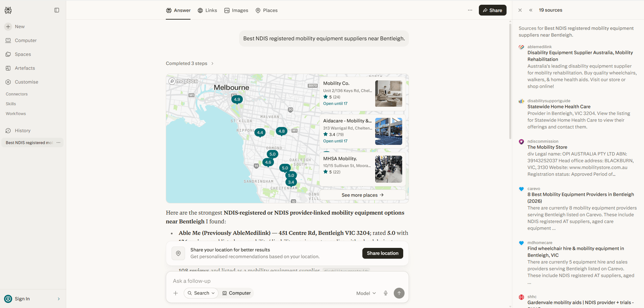644x308 pixels.
Task: Collapse the sidebar with panel icon
Action: (x=57, y=10)
